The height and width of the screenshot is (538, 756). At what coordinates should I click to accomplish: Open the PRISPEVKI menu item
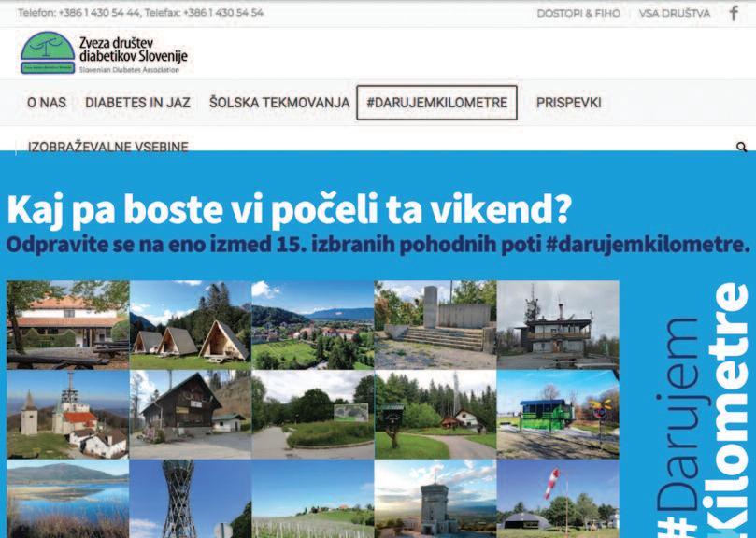coord(569,103)
